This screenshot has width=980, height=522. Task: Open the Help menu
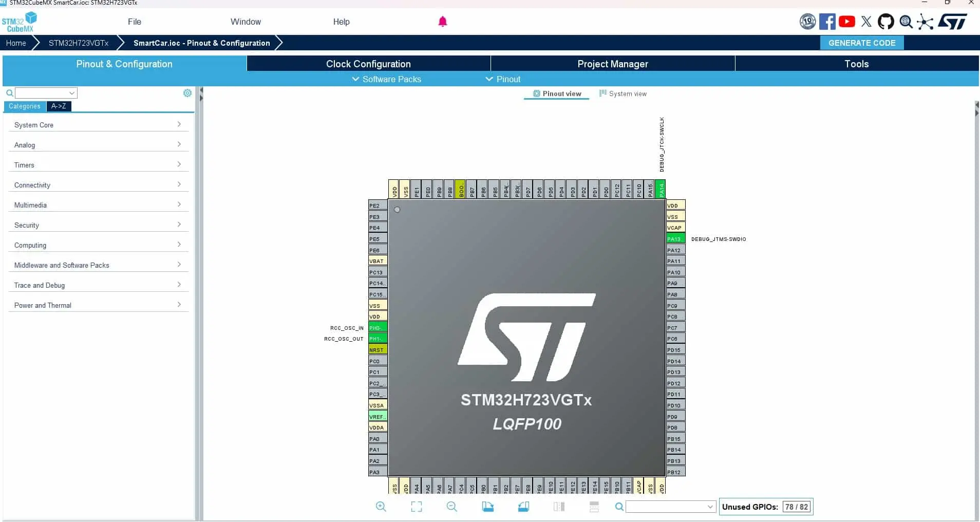coord(341,22)
